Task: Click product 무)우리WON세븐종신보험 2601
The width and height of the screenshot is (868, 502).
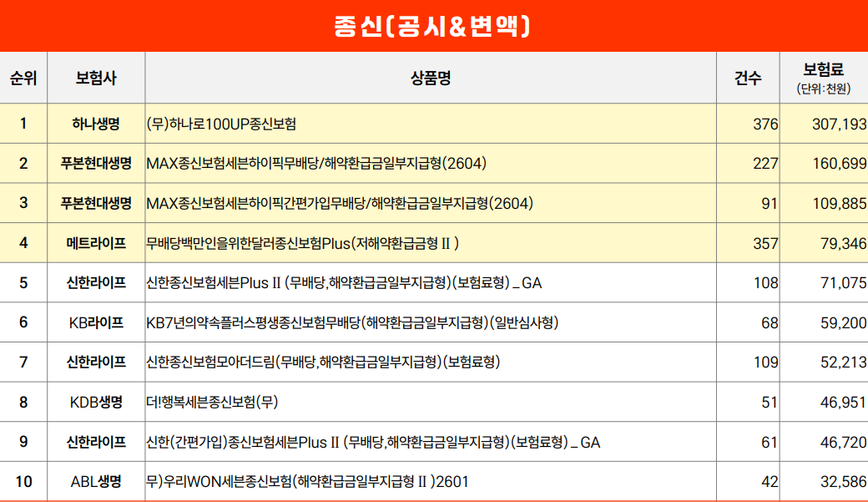Action: point(308,482)
